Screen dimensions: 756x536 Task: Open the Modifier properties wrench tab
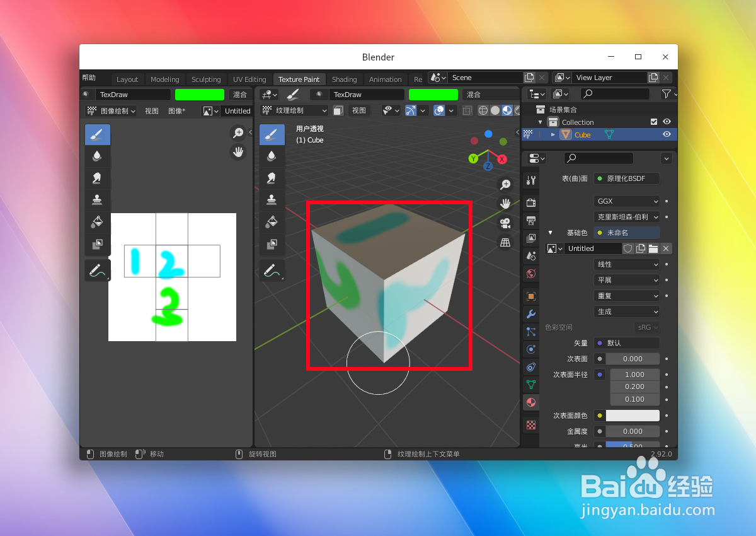[531, 314]
